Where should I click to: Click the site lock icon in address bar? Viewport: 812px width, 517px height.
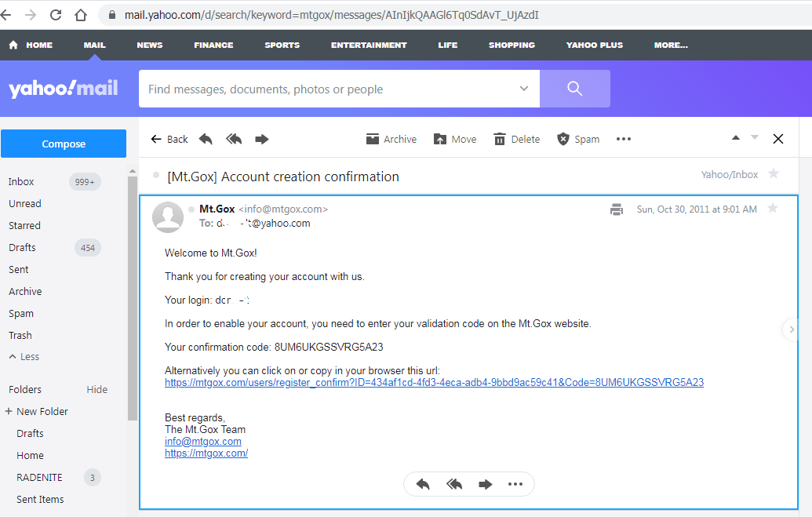pyautogui.click(x=112, y=15)
